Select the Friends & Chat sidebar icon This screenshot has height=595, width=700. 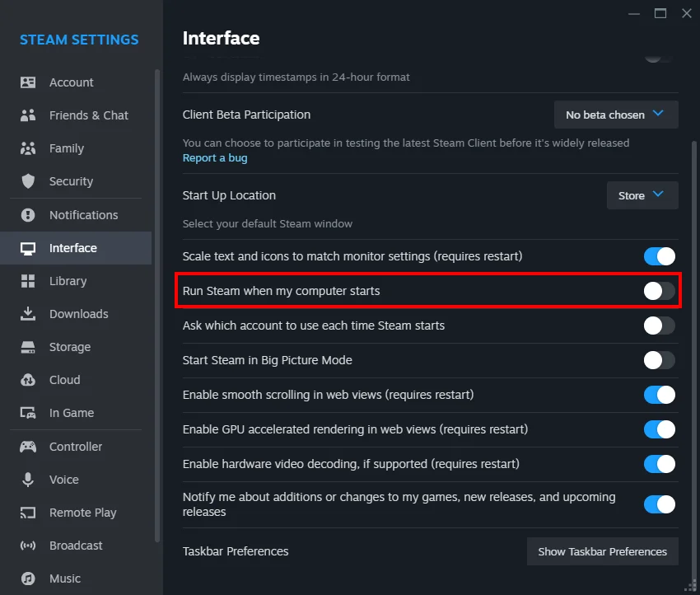[27, 115]
